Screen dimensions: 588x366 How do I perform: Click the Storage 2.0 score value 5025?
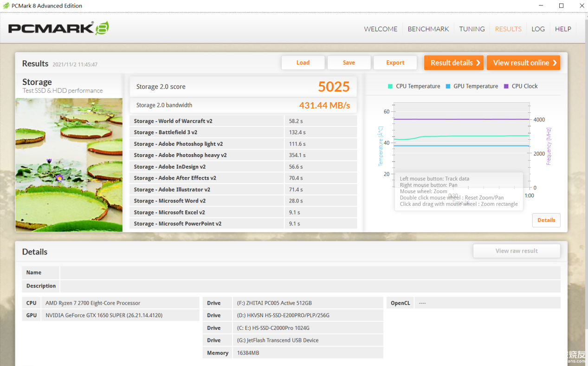[x=334, y=86]
